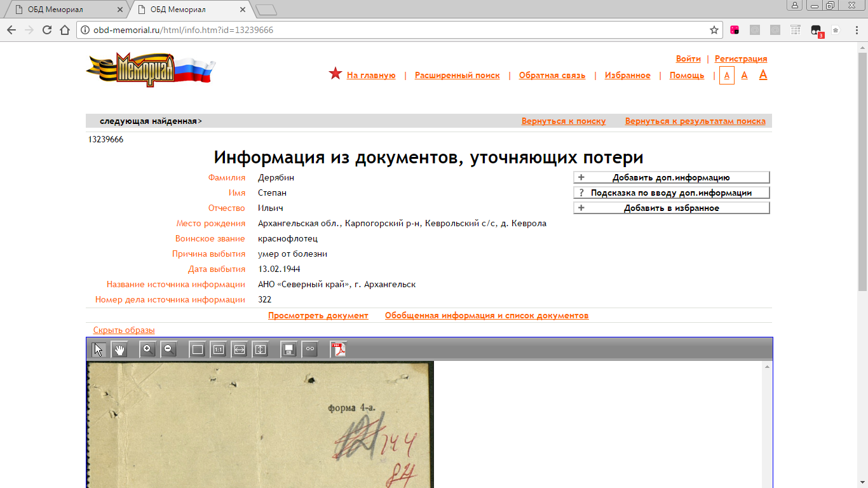Click the pink extension icon
868x488 pixels.
[735, 30]
